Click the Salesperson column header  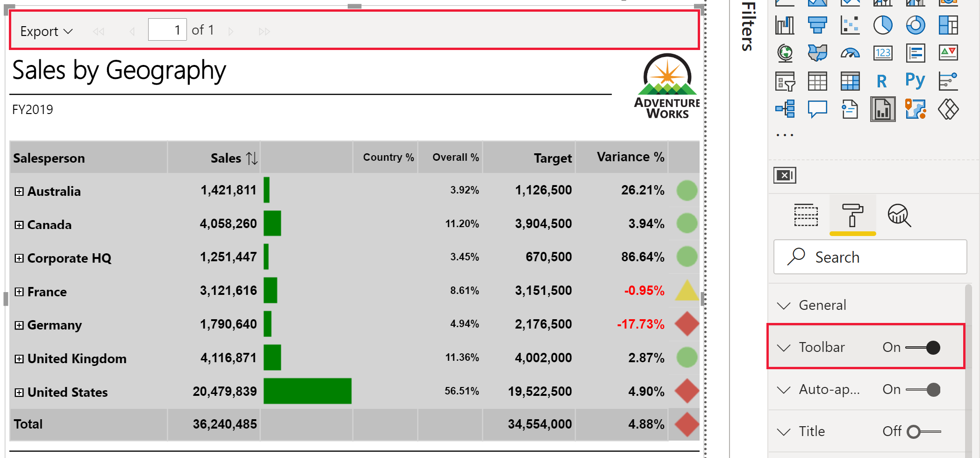pyautogui.click(x=88, y=158)
